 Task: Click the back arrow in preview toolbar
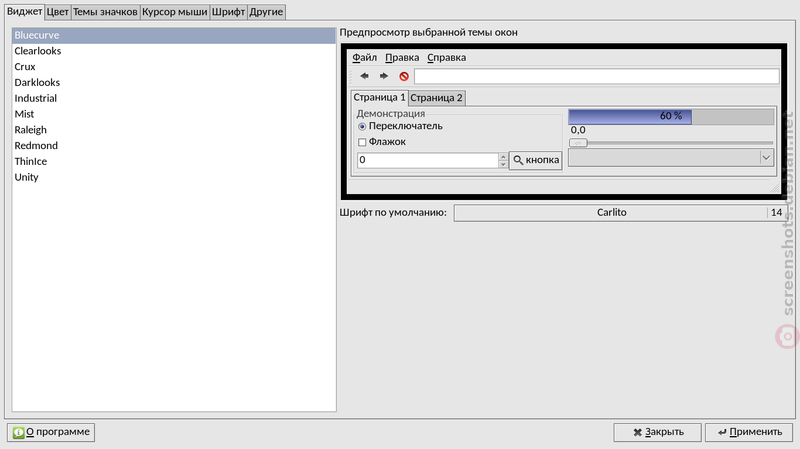[364, 76]
